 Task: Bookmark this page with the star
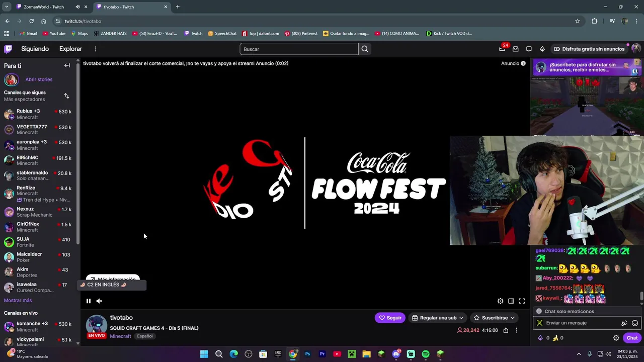pos(578,21)
